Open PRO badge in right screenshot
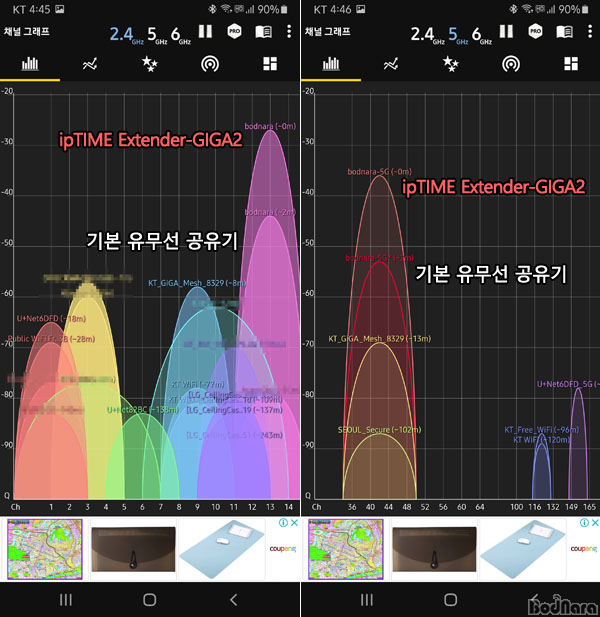Image resolution: width=600 pixels, height=617 pixels. point(535,31)
